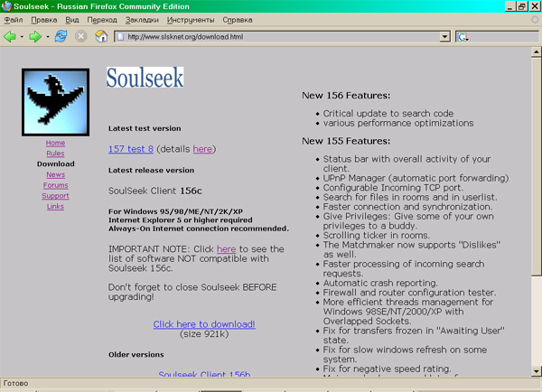The image size is (542, 392).
Task: Click the Reload page icon
Action: tap(61, 36)
